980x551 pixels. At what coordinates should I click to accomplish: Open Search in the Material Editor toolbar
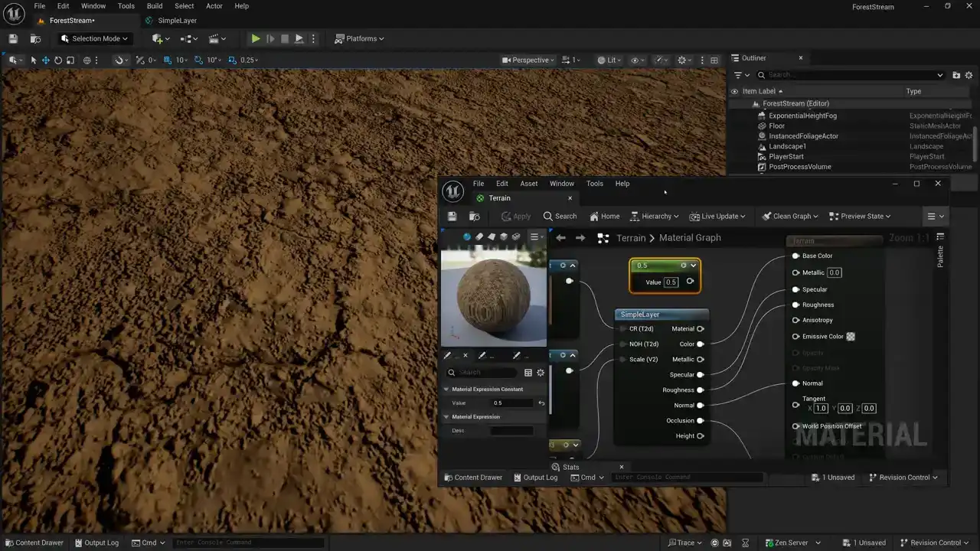[560, 217]
